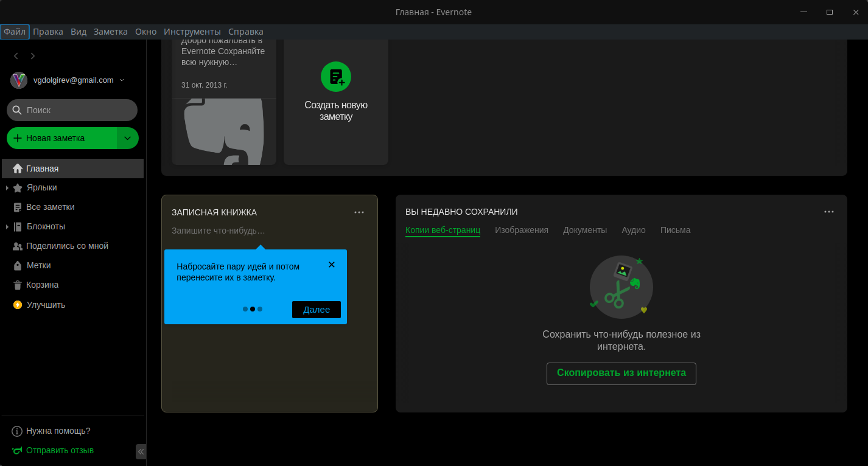This screenshot has width=868, height=466.
Task: Open the account dropdown next to vgdolgirev@gmail.com
Action: pos(122,80)
